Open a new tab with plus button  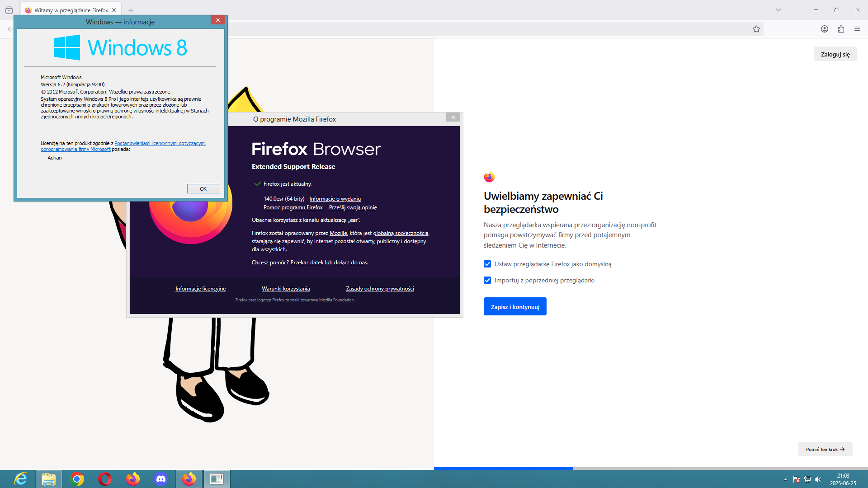131,10
